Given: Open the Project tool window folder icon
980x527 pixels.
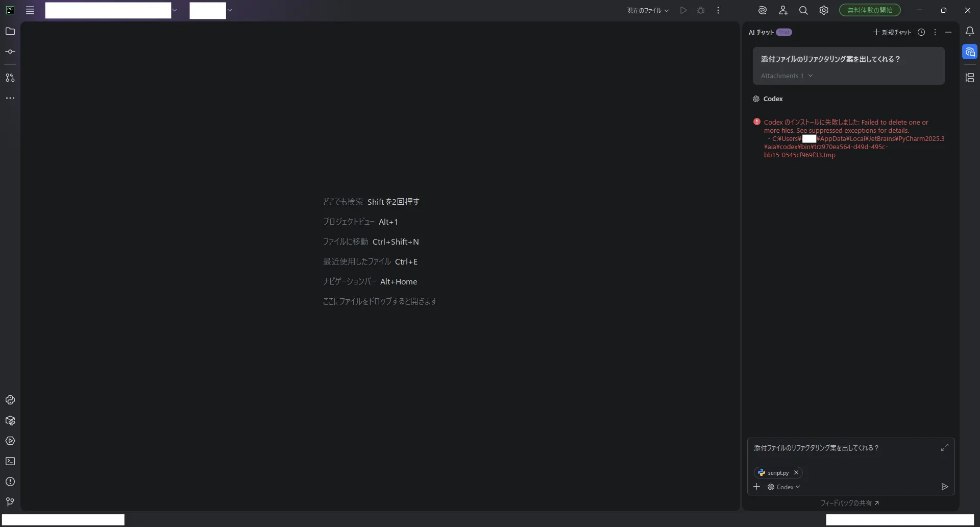Looking at the screenshot, I should [x=10, y=32].
